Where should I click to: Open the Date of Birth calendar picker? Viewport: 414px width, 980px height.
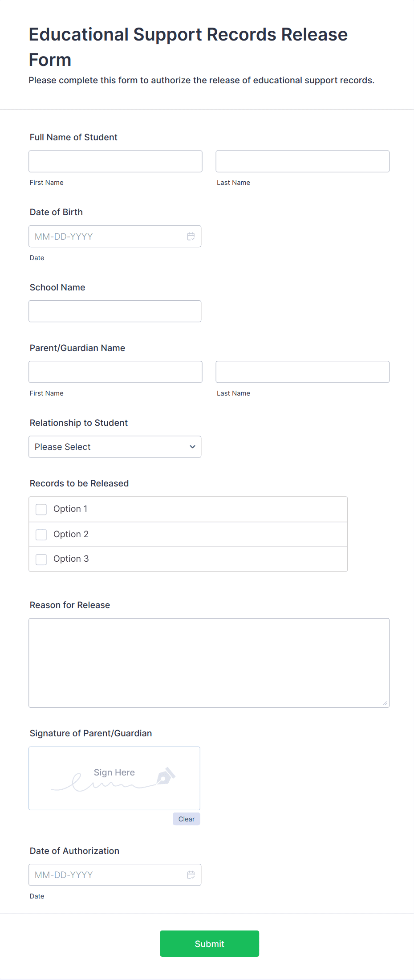pos(191,236)
